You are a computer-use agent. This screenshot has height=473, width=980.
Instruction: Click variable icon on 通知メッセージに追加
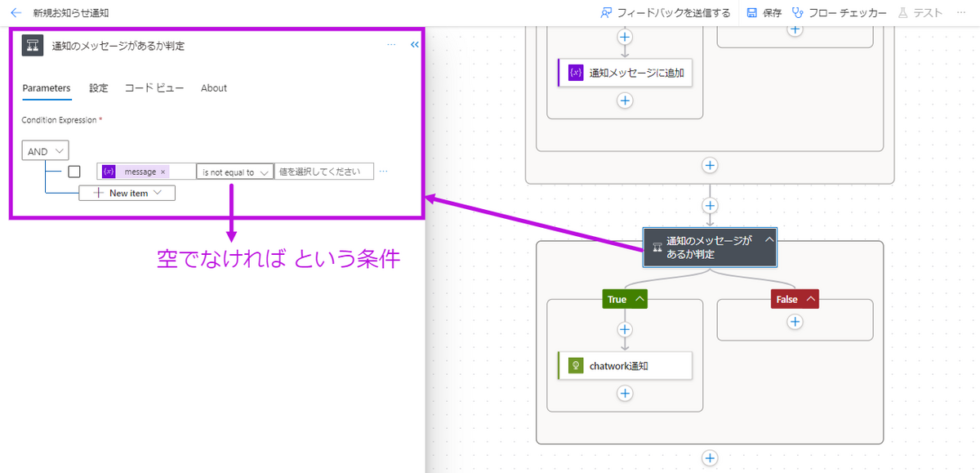click(575, 73)
